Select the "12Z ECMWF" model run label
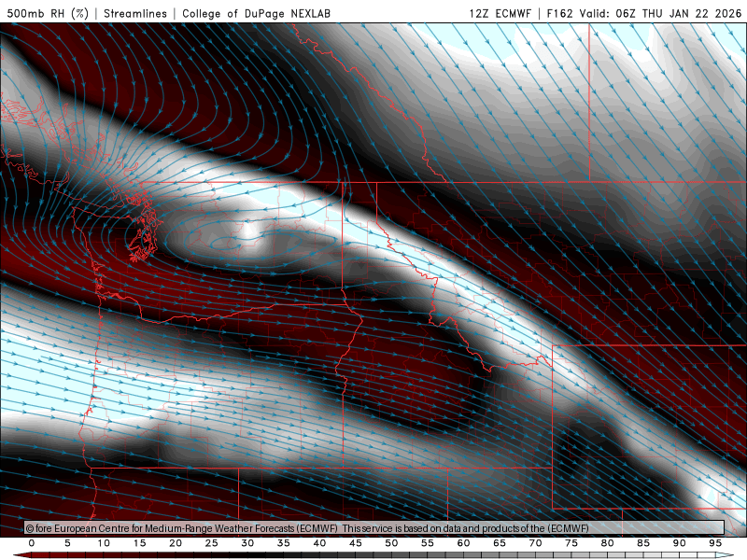 (x=500, y=13)
